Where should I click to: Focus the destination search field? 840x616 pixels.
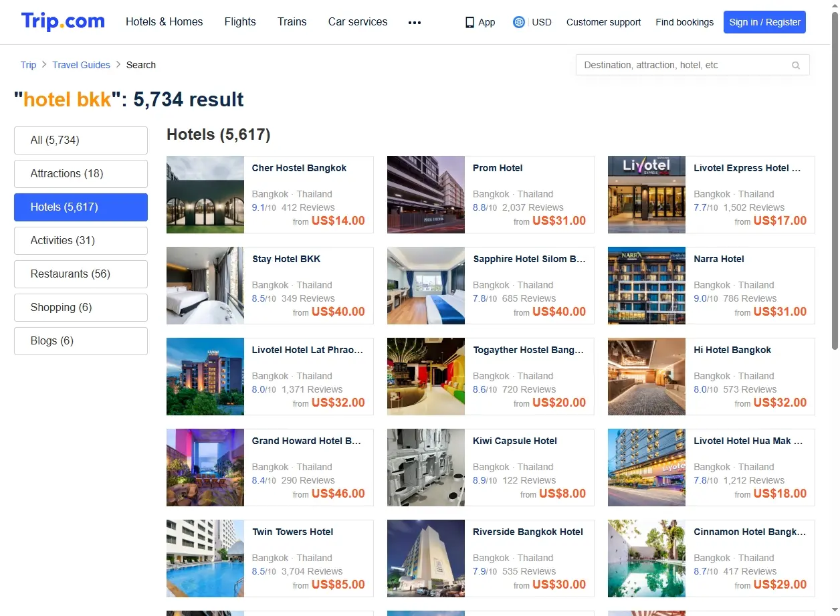pyautogui.click(x=692, y=65)
